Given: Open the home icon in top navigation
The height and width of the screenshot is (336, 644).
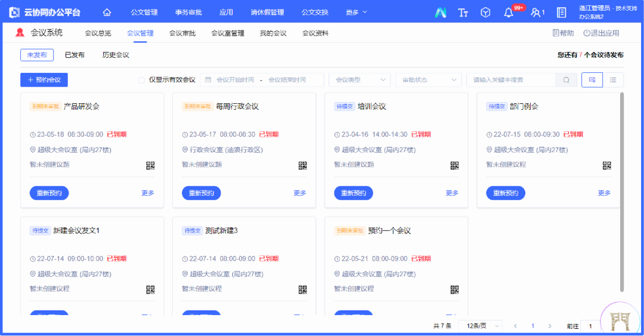Looking at the screenshot, I should tap(107, 13).
